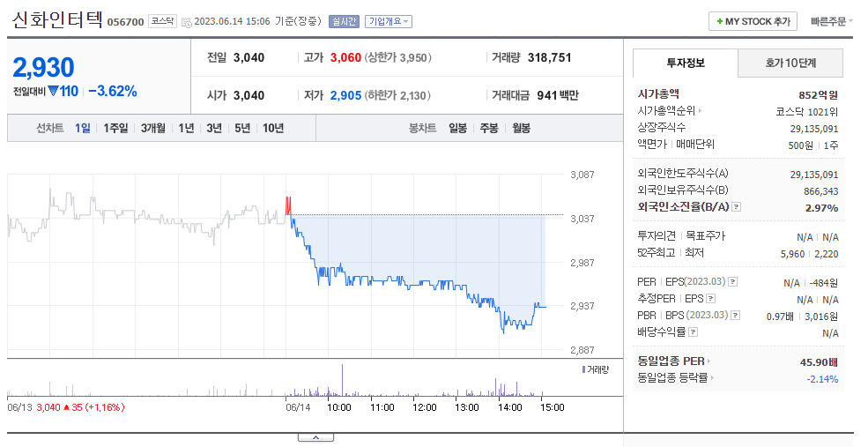This screenshot has width=868, height=447.
Task: Click the 고가 value 3,060
Action: 345,57
